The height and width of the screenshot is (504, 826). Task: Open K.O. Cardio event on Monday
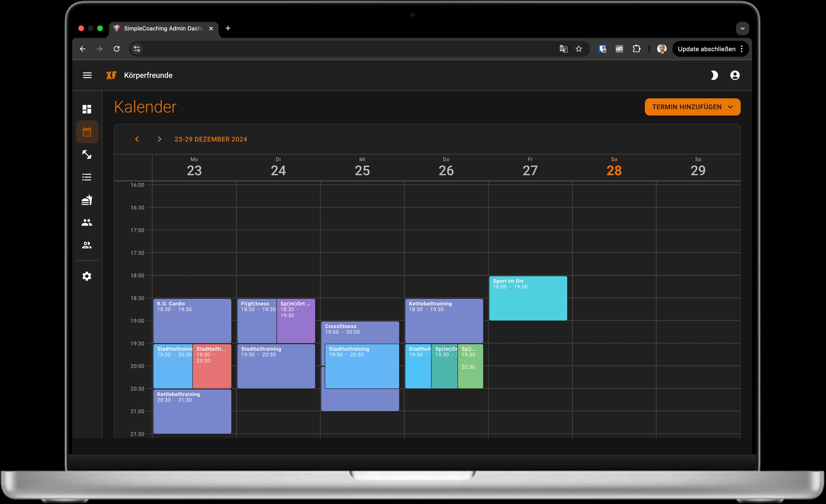(192, 321)
